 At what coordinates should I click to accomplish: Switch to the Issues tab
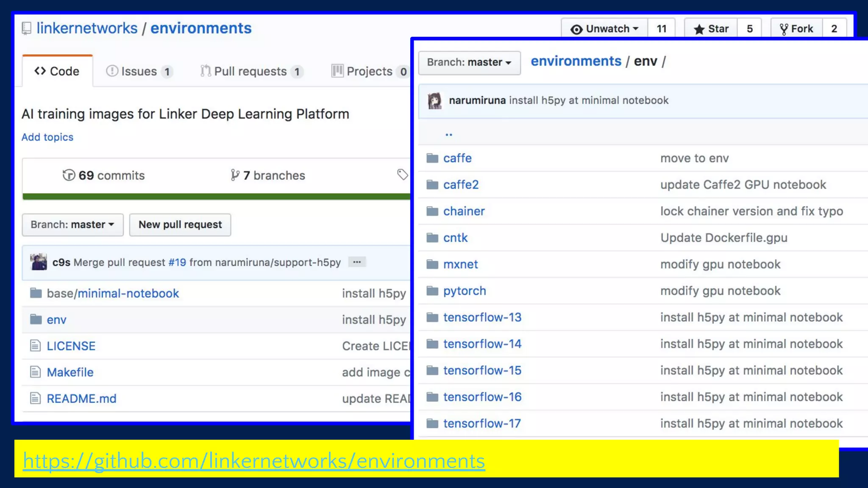[x=139, y=71]
